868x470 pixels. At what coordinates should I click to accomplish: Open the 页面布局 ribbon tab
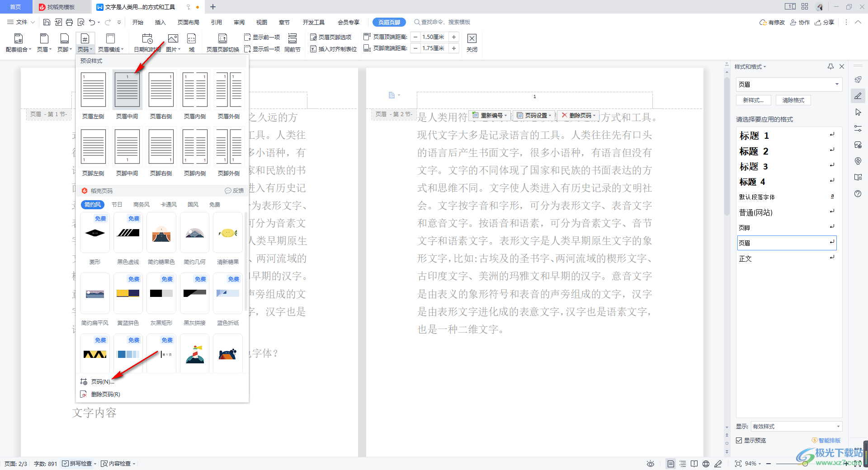tap(189, 22)
